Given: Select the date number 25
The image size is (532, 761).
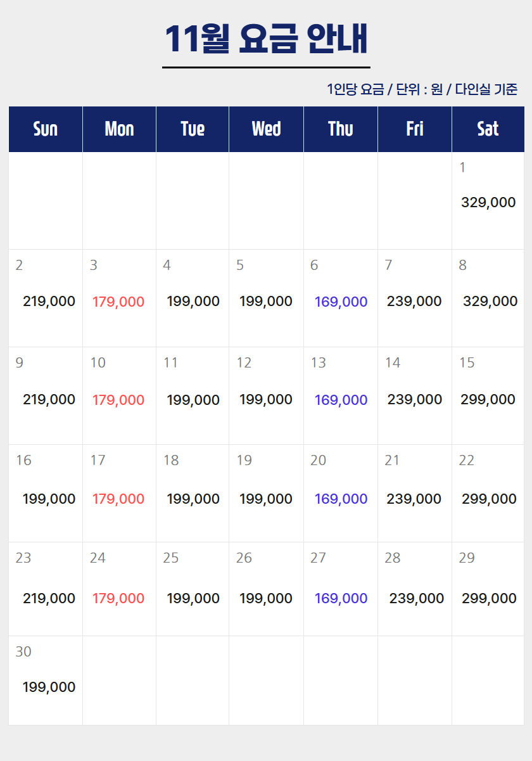Looking at the screenshot, I should pyautogui.click(x=171, y=558).
